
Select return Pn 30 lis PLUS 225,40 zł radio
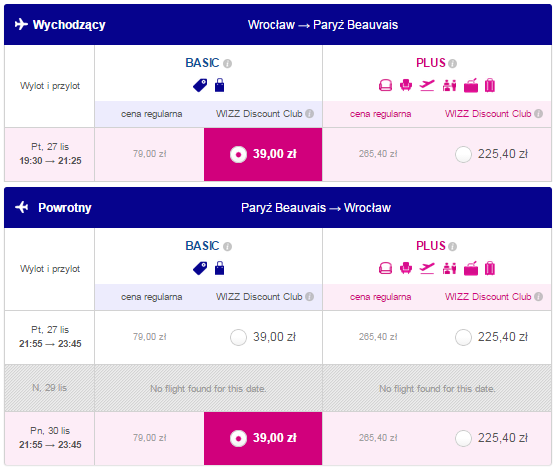click(x=463, y=438)
